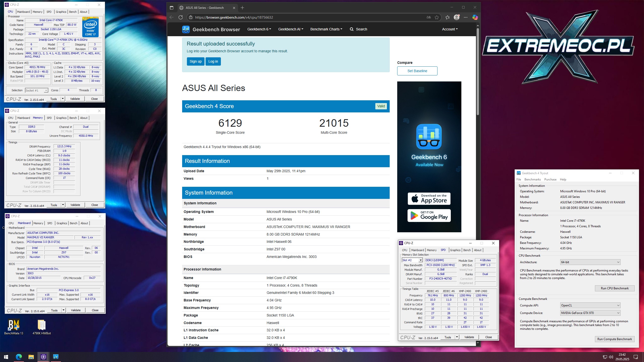Click the single-core score 6129

point(230,123)
